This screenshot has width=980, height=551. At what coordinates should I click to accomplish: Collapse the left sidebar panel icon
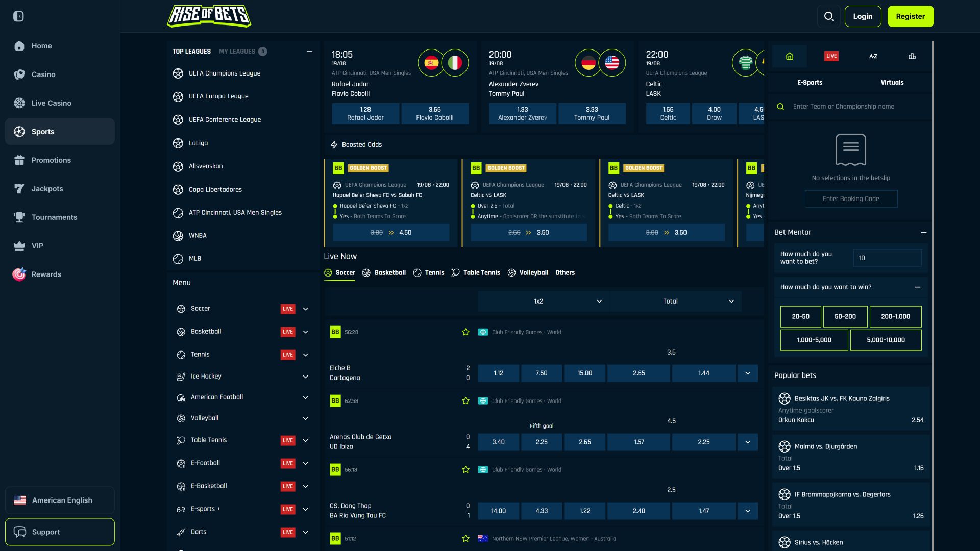(x=19, y=16)
